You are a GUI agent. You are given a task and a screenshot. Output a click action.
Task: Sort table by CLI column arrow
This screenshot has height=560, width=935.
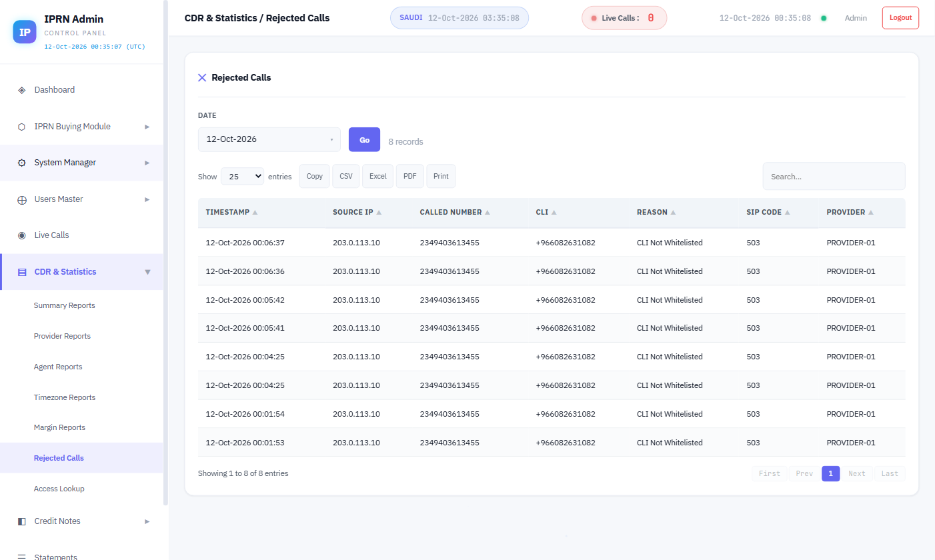click(x=554, y=213)
